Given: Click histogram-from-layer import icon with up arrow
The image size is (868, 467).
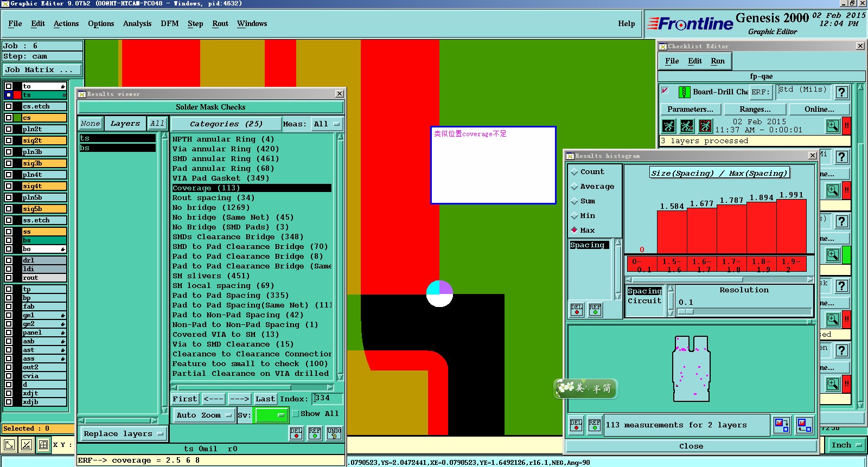Looking at the screenshot, I should [x=805, y=425].
